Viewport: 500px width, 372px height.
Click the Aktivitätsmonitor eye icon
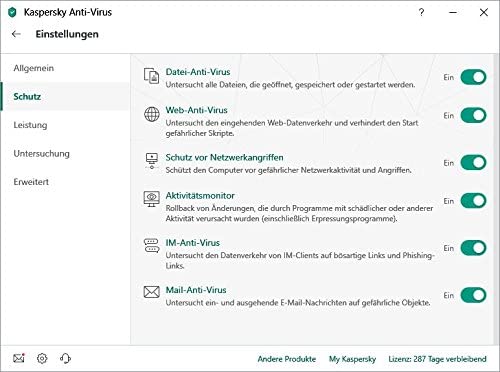pos(152,199)
